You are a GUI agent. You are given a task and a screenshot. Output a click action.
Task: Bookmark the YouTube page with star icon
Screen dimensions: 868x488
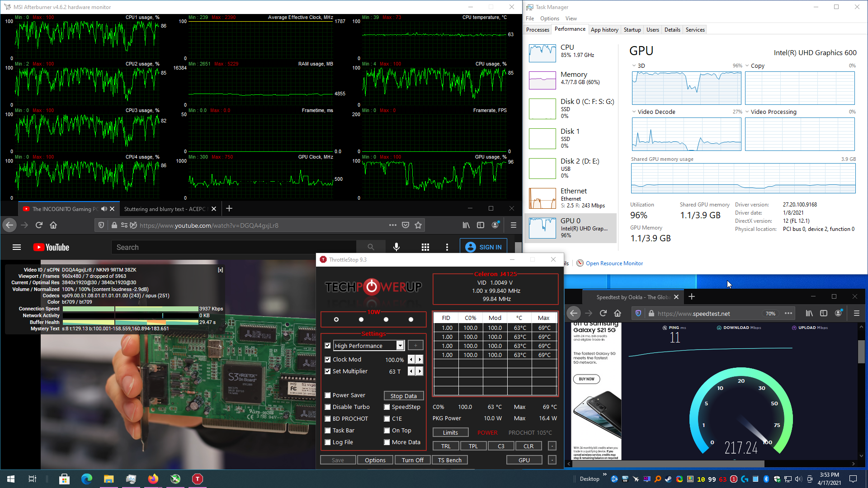coord(418,225)
